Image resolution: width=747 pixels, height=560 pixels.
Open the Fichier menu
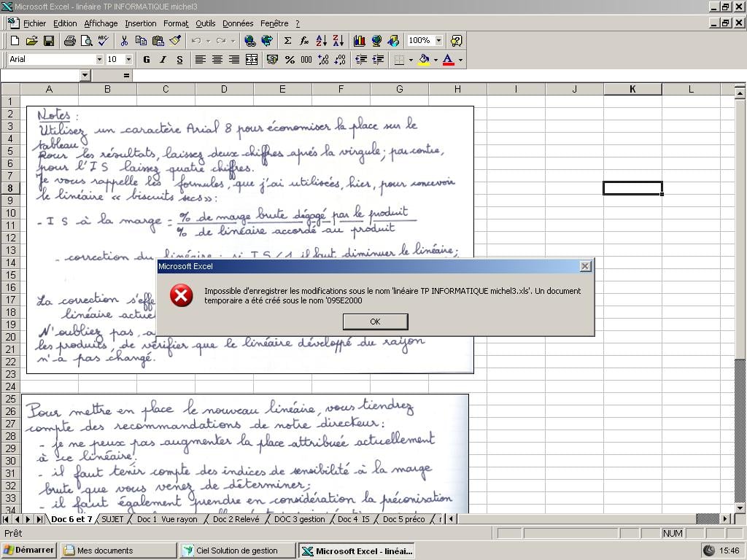click(34, 23)
